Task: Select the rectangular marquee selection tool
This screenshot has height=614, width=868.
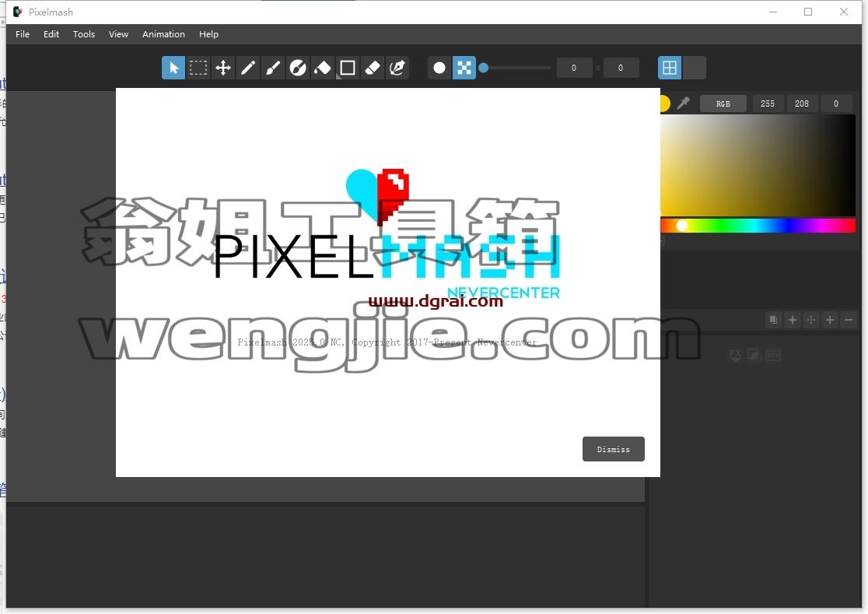Action: click(x=198, y=68)
